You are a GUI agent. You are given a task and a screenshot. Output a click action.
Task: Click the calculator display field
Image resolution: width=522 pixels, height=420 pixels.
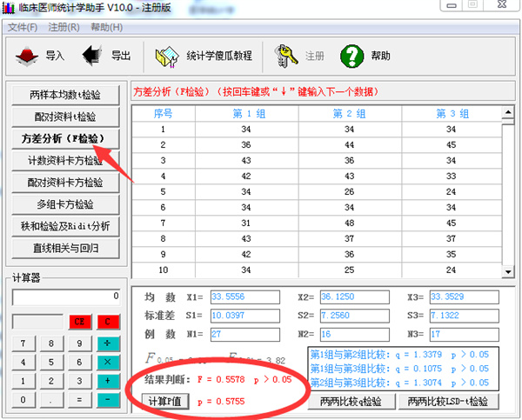pos(65,297)
